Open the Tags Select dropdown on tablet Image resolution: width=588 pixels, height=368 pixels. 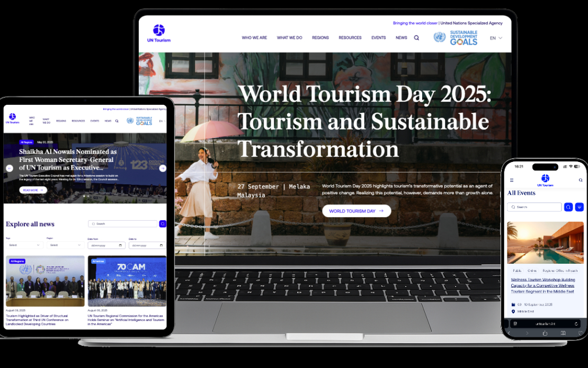click(24, 245)
